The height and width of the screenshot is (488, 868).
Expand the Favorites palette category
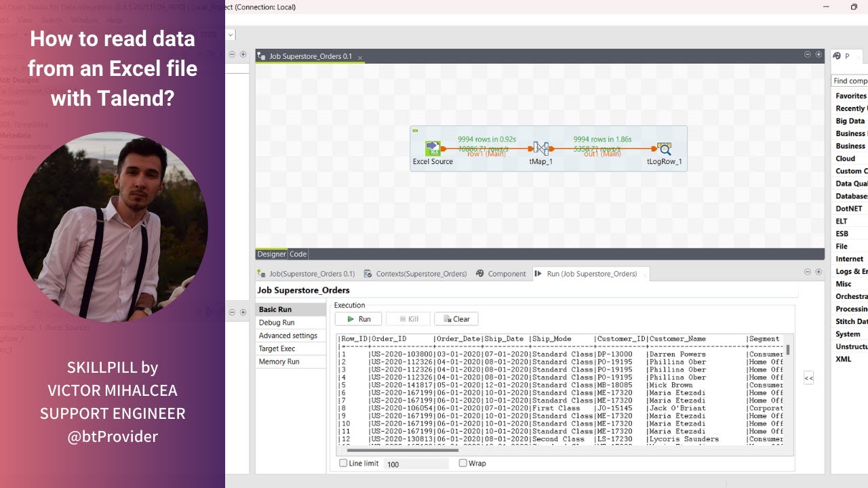click(850, 96)
